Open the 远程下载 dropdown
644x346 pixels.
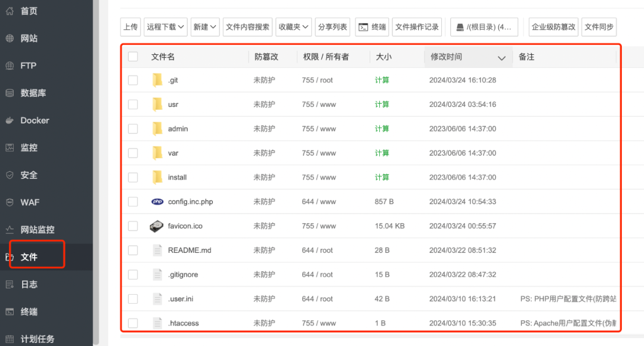[x=166, y=27]
